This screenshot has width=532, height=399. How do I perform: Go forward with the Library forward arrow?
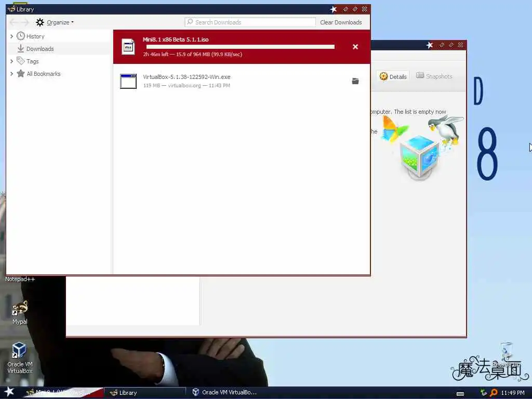click(x=24, y=22)
